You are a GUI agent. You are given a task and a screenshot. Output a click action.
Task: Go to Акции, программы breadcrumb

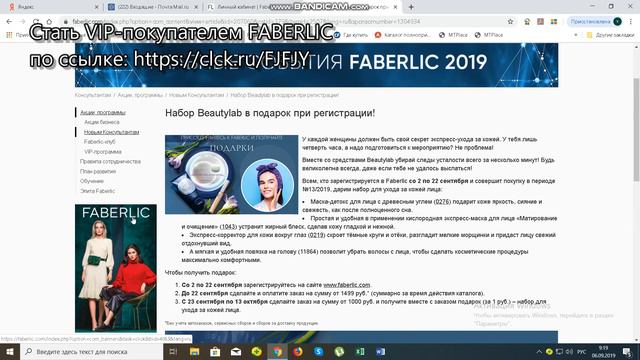coord(140,95)
